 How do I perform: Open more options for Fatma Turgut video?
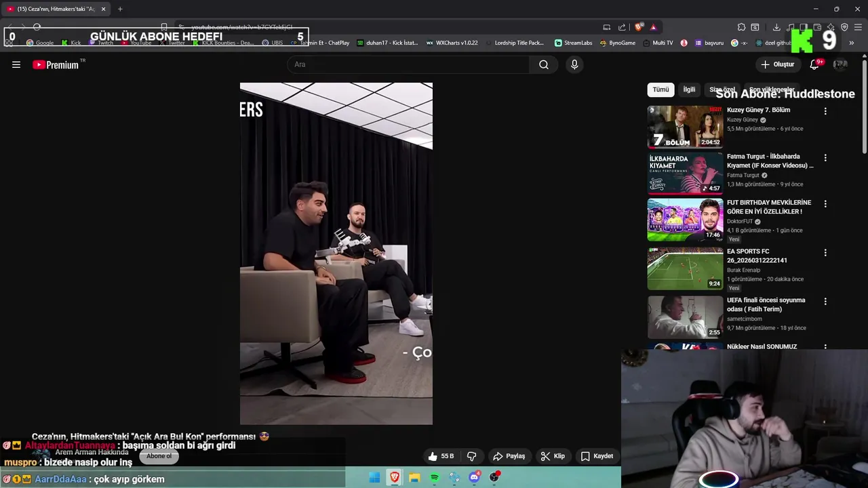(825, 158)
